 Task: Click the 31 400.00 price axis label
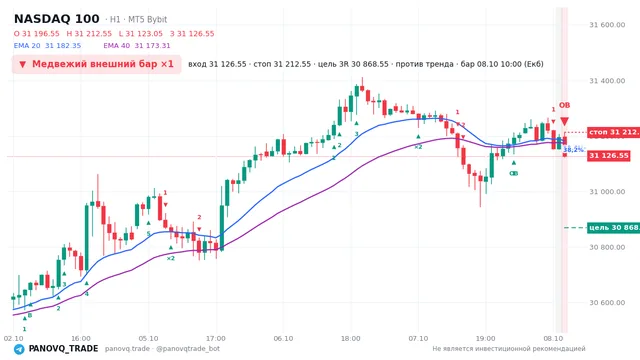[607, 81]
